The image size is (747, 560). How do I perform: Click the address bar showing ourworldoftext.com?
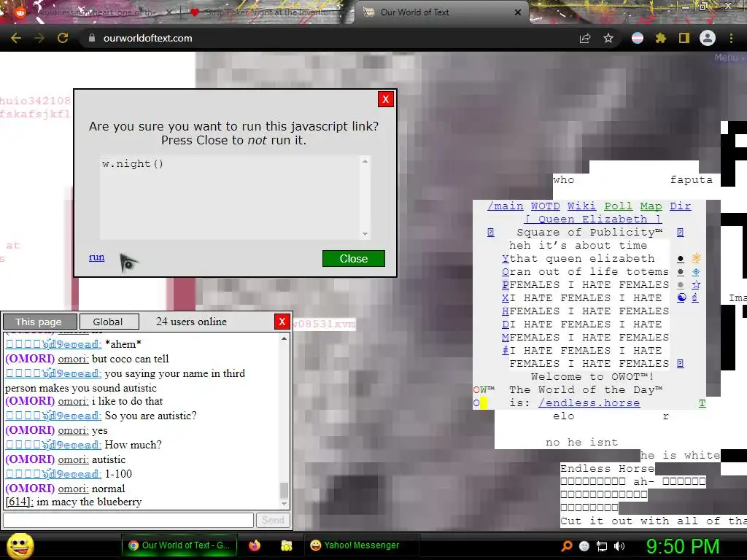329,38
